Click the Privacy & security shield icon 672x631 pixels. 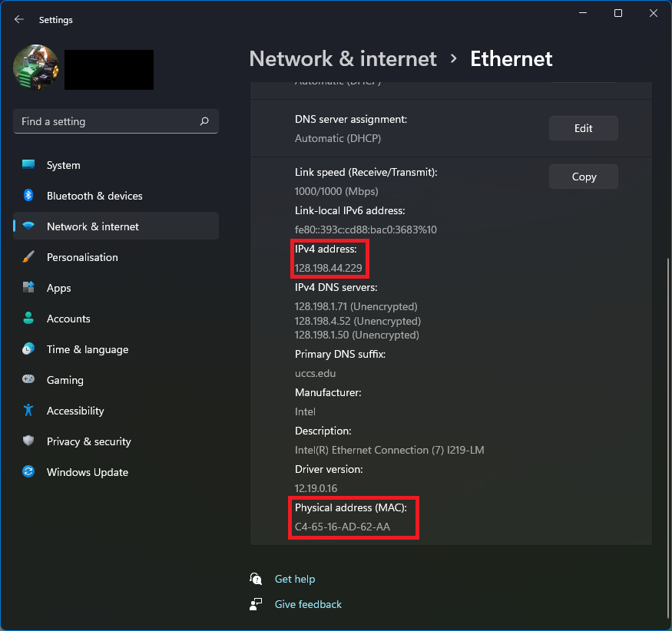click(x=28, y=441)
